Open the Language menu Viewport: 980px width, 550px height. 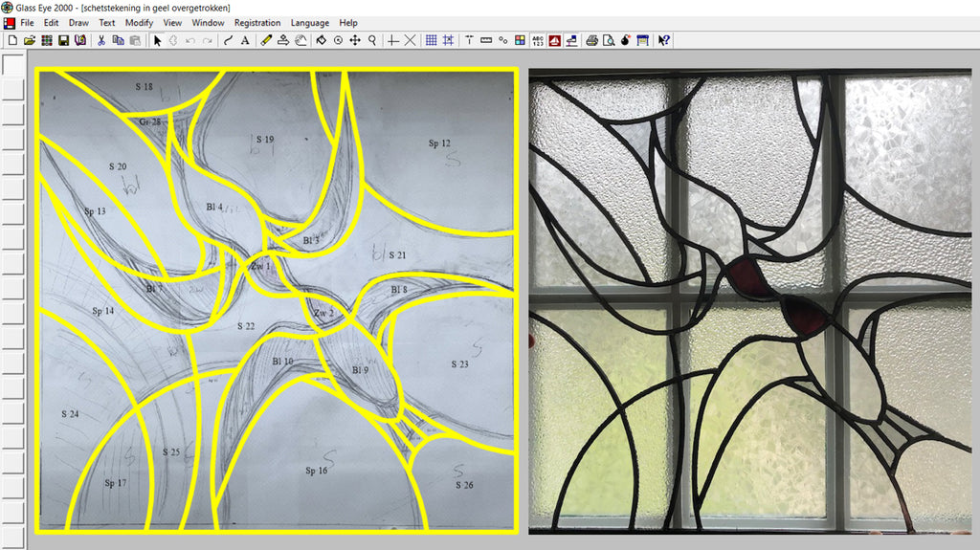pos(309,23)
